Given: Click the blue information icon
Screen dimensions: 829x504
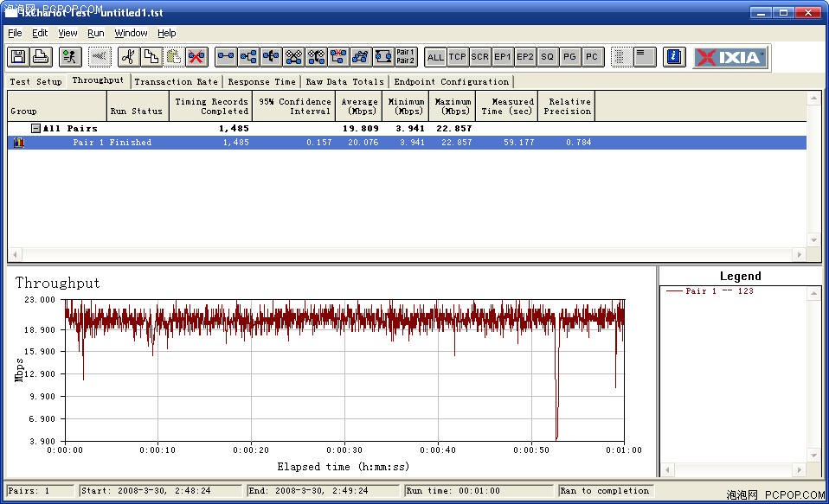Looking at the screenshot, I should click(x=674, y=56).
